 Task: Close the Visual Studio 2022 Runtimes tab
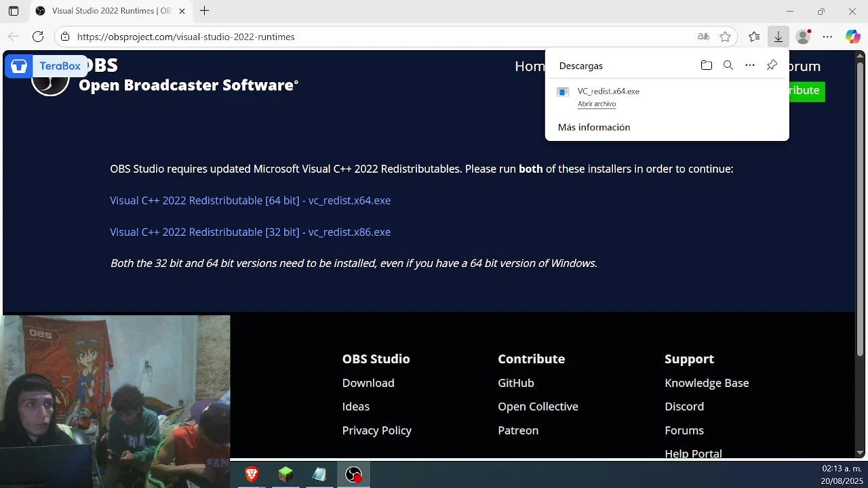182,11
